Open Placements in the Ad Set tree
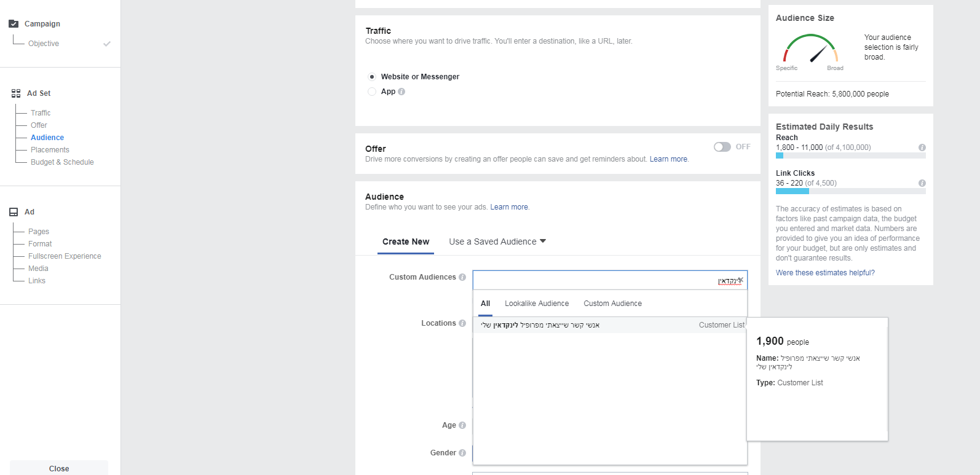The image size is (980, 475). tap(50, 150)
